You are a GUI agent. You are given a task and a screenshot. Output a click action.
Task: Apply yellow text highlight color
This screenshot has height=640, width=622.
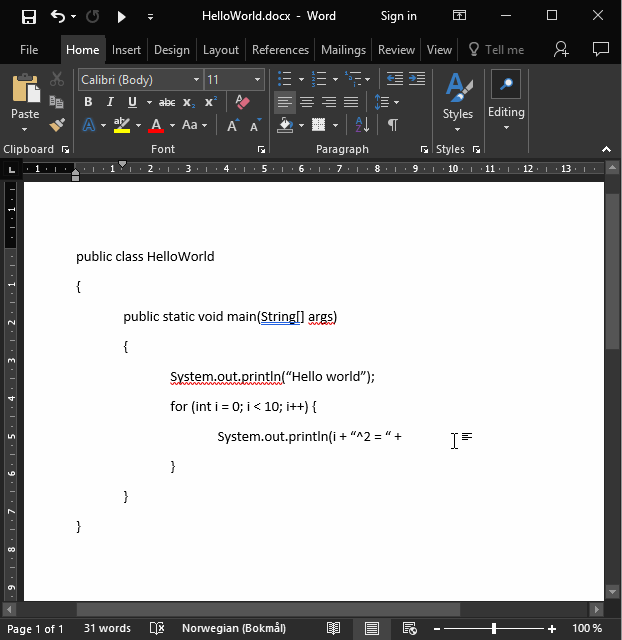click(x=122, y=125)
